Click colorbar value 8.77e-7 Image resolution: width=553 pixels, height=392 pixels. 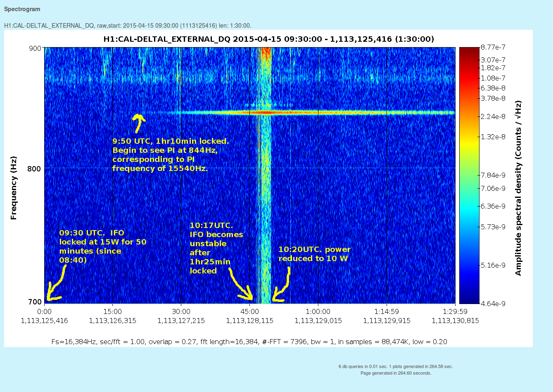pos(493,48)
